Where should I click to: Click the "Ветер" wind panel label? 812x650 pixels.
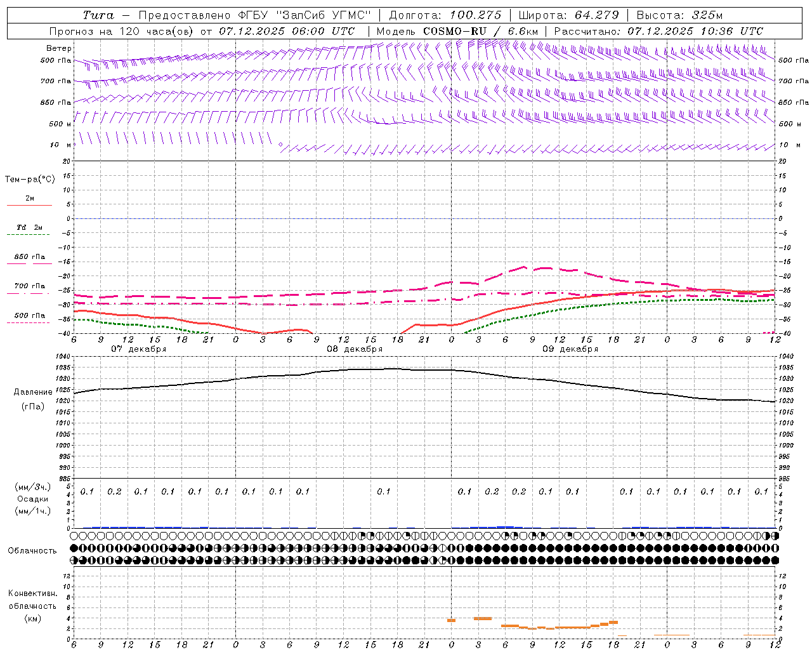pyautogui.click(x=59, y=48)
